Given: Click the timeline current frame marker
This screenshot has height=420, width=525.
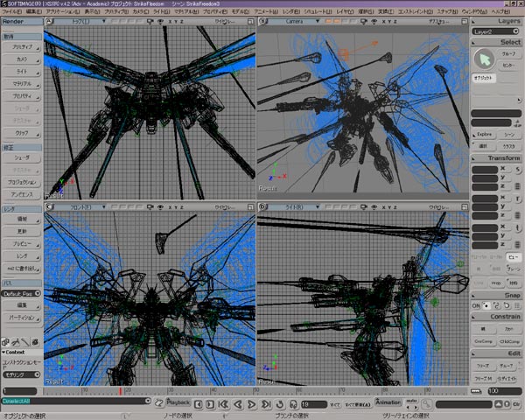Looking at the screenshot, I should [x=120, y=391].
